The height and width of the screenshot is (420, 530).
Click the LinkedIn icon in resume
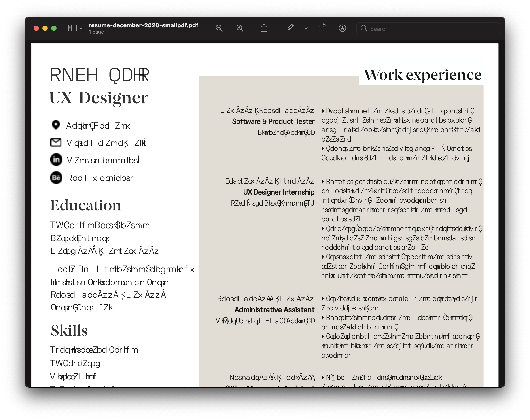[56, 160]
